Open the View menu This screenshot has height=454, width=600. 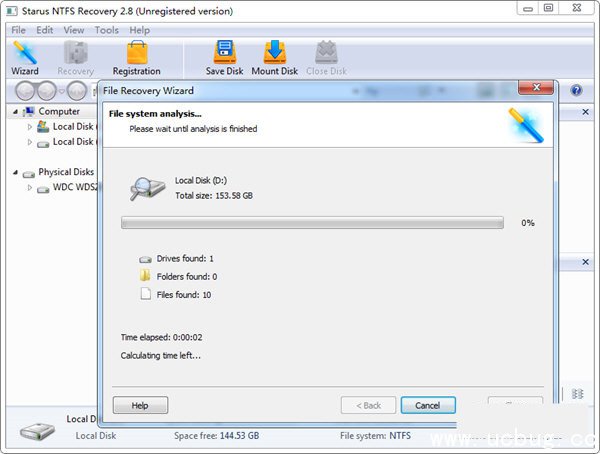tap(73, 30)
